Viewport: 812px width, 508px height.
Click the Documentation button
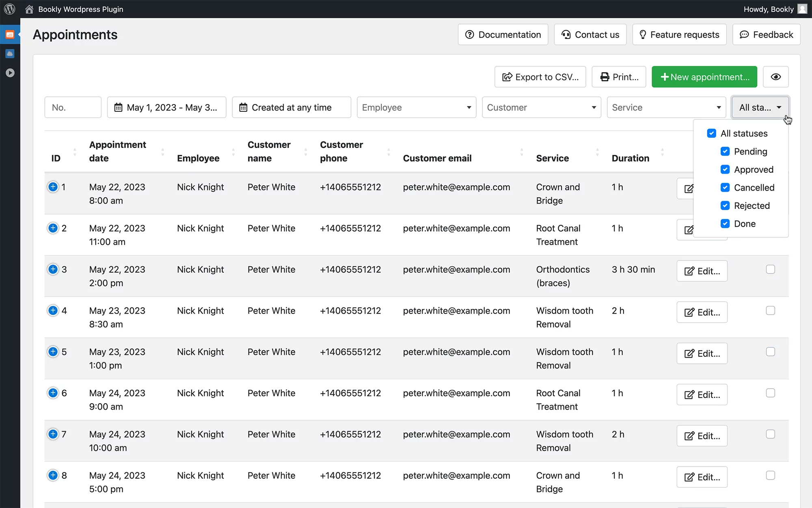[x=503, y=35]
